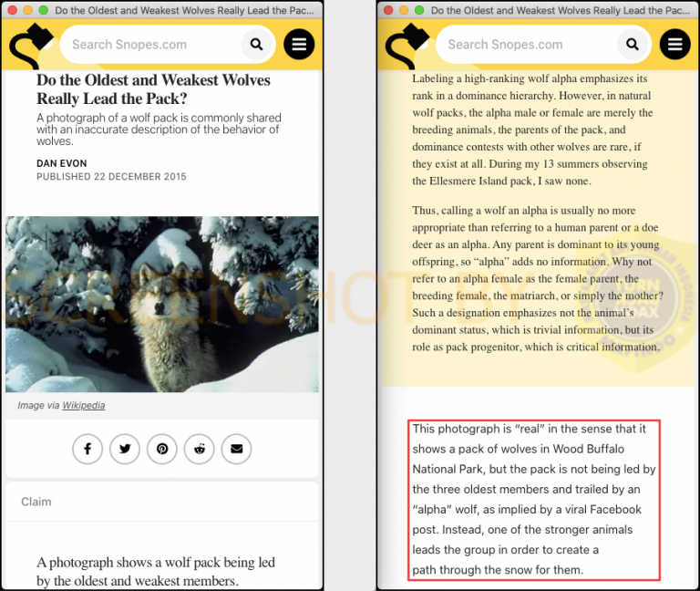Click the 'Claim' section heading
Screen dimensions: 700x591
coord(36,502)
